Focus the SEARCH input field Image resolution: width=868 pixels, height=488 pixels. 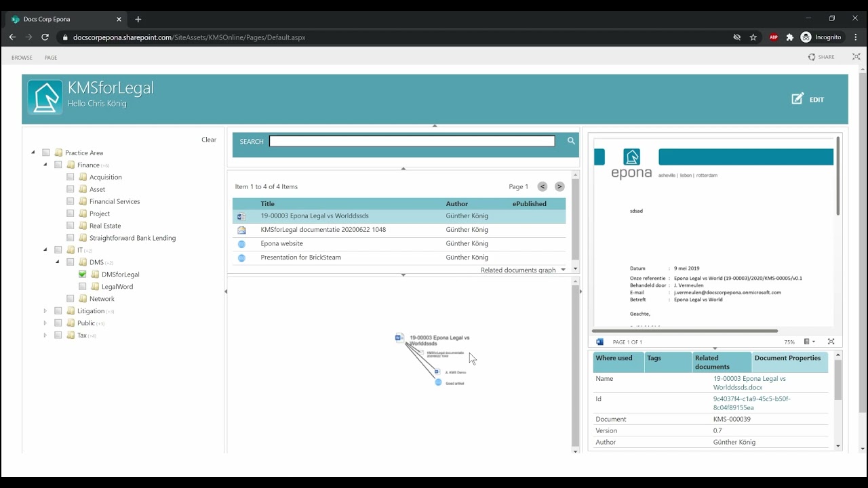click(x=412, y=141)
